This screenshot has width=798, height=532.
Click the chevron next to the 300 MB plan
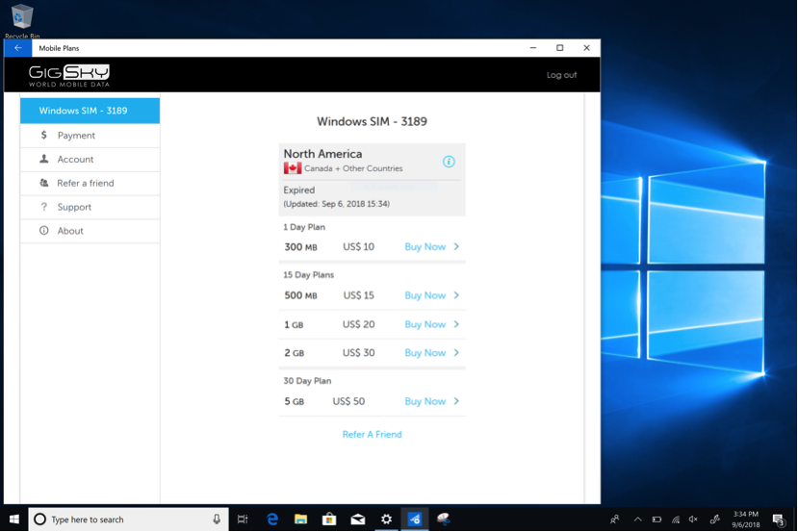(x=456, y=246)
